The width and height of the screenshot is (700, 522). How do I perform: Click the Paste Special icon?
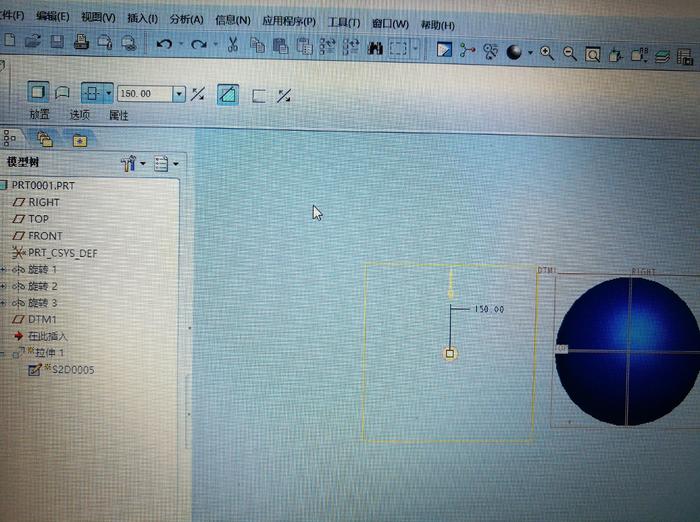point(304,46)
